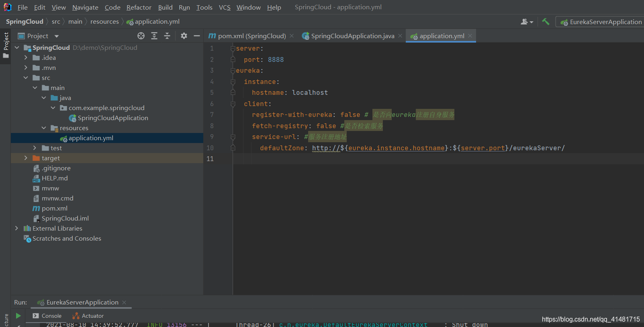Fold the 'server:' block in gutter
This screenshot has width=644, height=327.
pyautogui.click(x=233, y=48)
